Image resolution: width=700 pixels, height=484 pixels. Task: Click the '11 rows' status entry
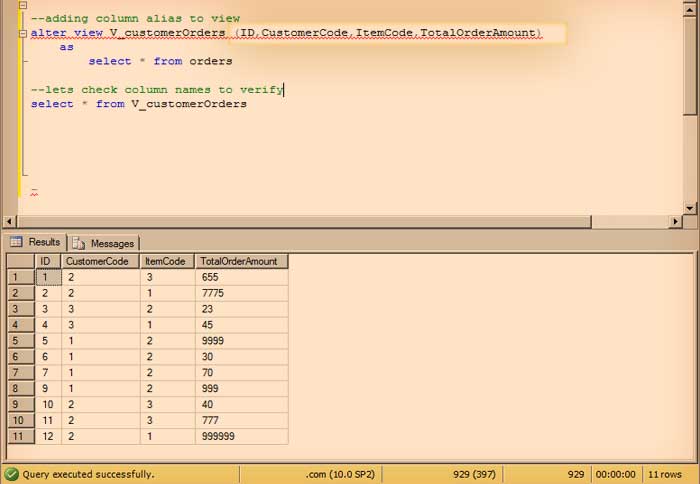(x=665, y=475)
